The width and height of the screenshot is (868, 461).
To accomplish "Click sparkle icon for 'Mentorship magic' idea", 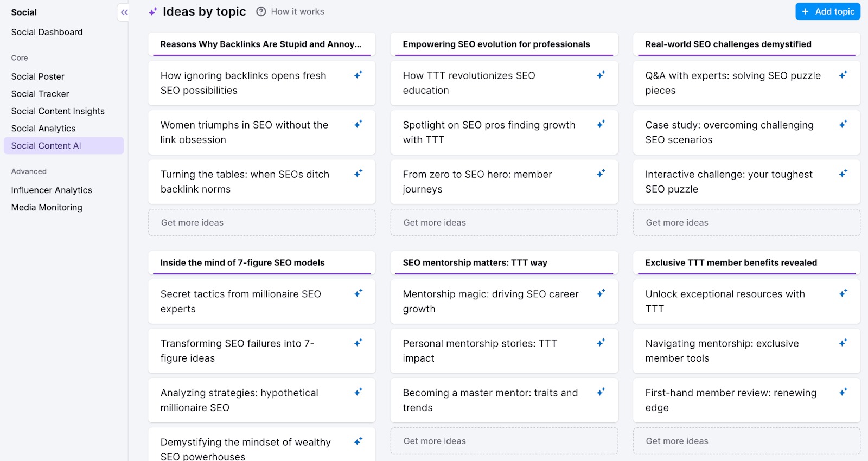I will point(601,293).
